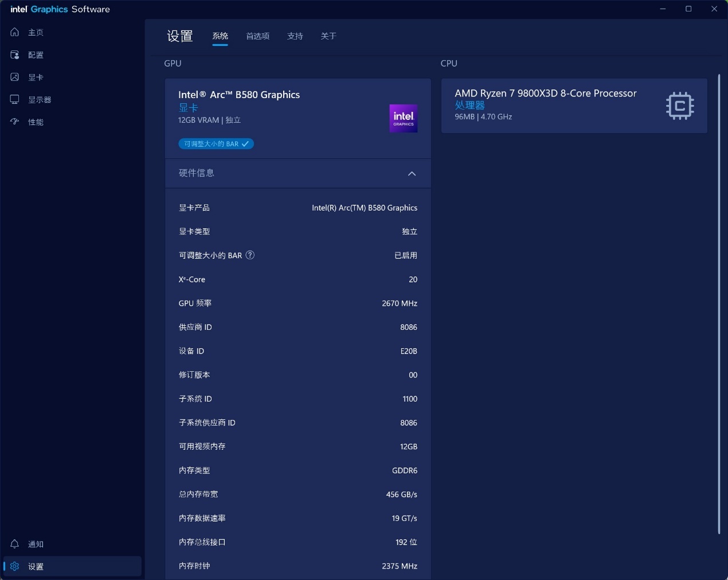Close the Intel Graphics Software window
The image size is (728, 580).
click(x=714, y=9)
